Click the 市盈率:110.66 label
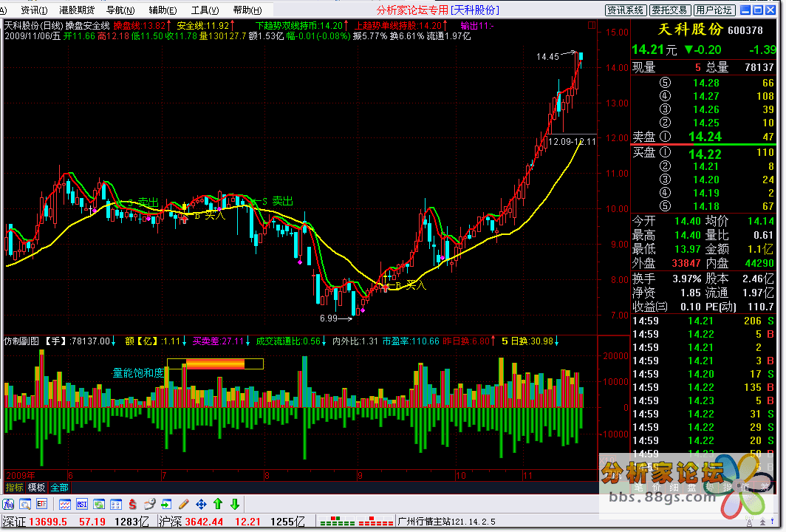This screenshot has height=532, width=786. tap(411, 341)
